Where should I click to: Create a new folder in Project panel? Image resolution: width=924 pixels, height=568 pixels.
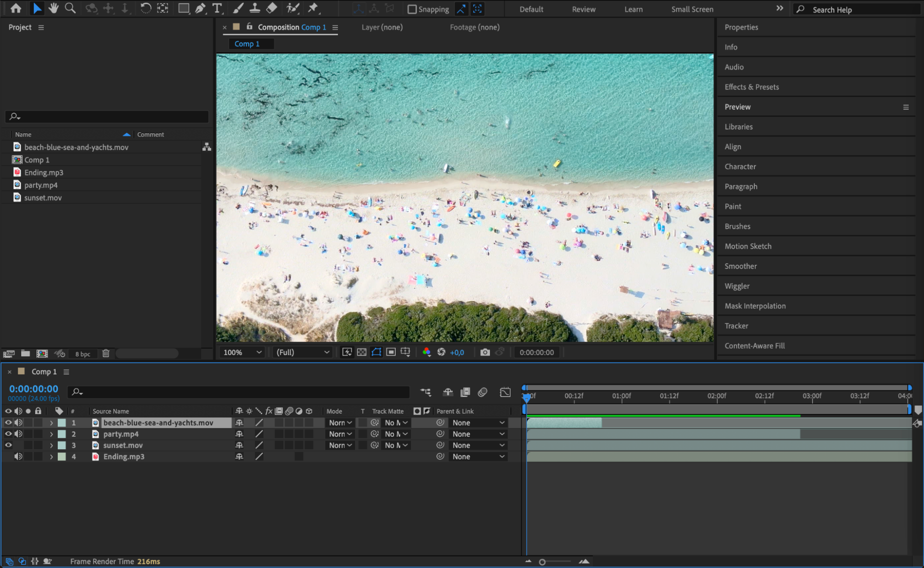coord(25,354)
